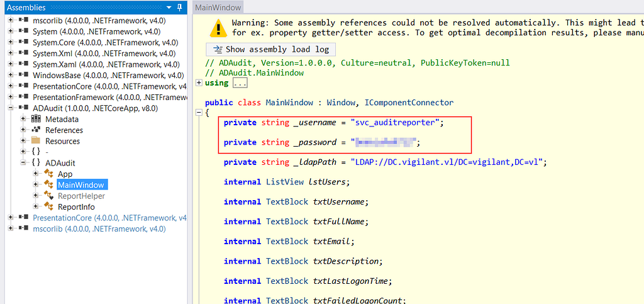This screenshot has height=304, width=644.
Task: Click the ADAudit assembly icon
Action: 23,108
